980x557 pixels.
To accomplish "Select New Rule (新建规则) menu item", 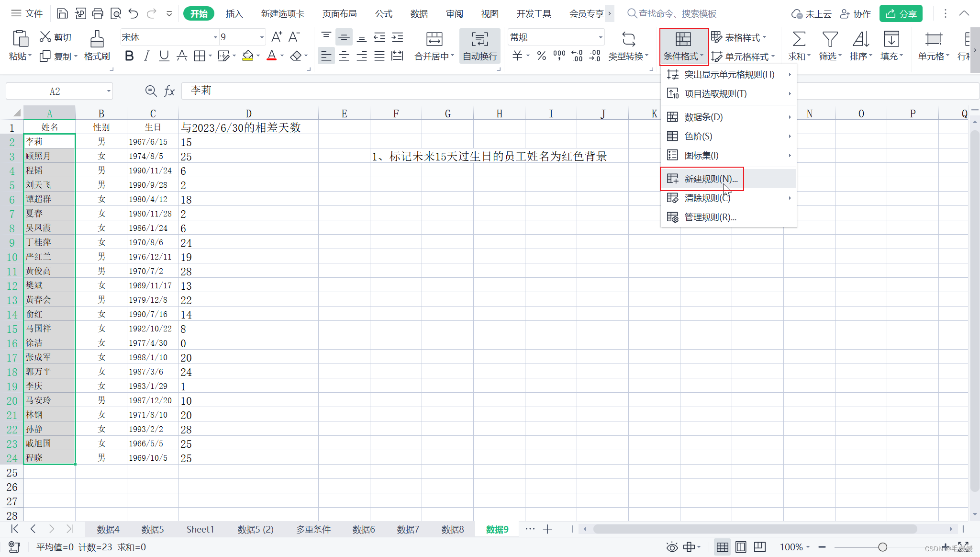I will [728, 179].
